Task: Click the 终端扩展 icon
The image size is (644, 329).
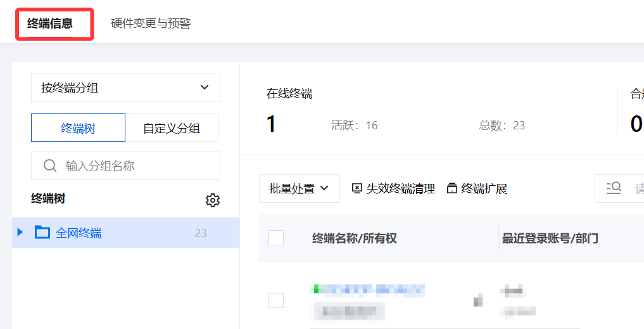Action: click(451, 188)
